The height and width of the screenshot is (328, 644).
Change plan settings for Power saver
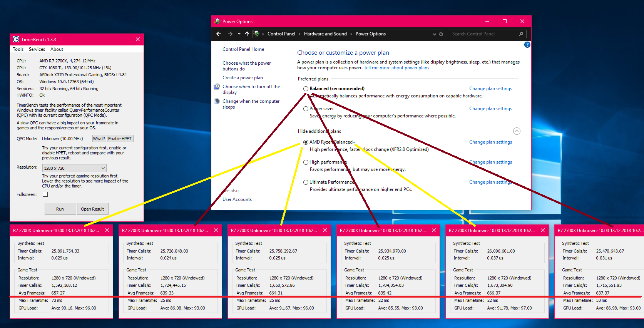click(x=490, y=109)
